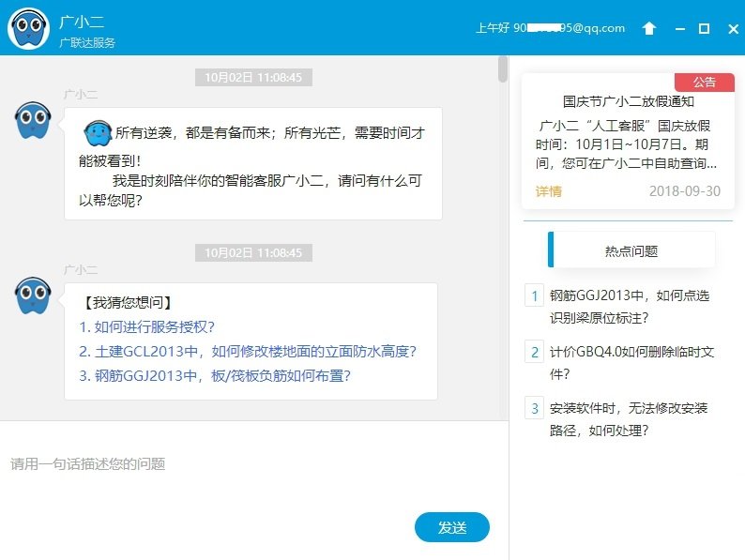Image resolution: width=745 pixels, height=560 pixels.
Task: Open question about 钢筋GGJ2013 板/筏板负筋布置
Action: (215, 376)
